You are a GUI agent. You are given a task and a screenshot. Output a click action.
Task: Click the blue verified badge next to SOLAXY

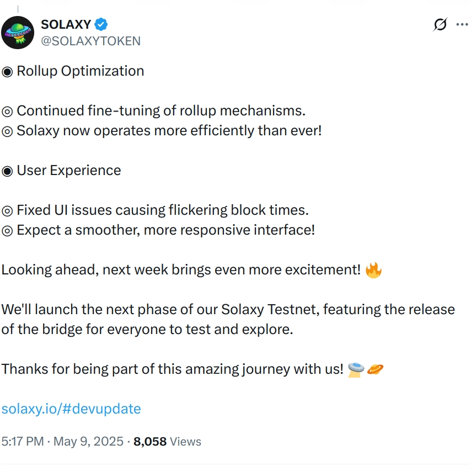pyautogui.click(x=100, y=24)
